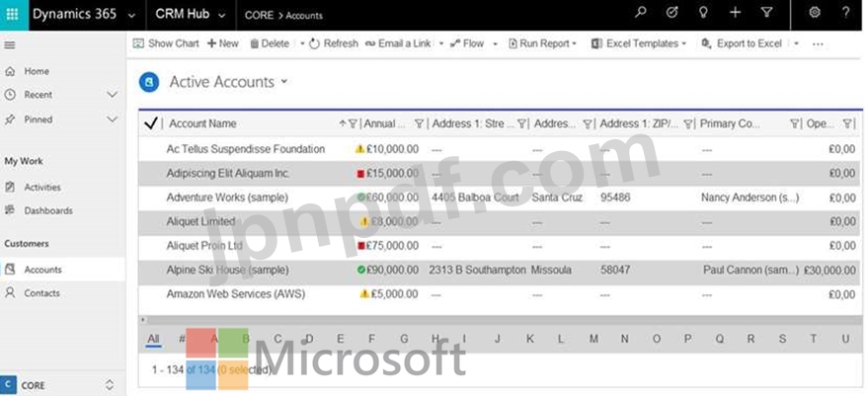
Task: Click the Delete command
Action: click(270, 43)
